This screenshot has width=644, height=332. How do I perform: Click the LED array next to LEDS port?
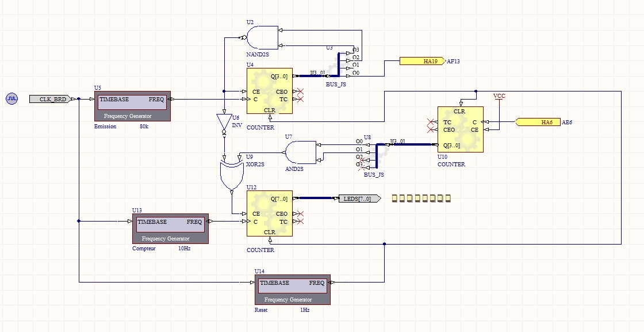coord(421,199)
